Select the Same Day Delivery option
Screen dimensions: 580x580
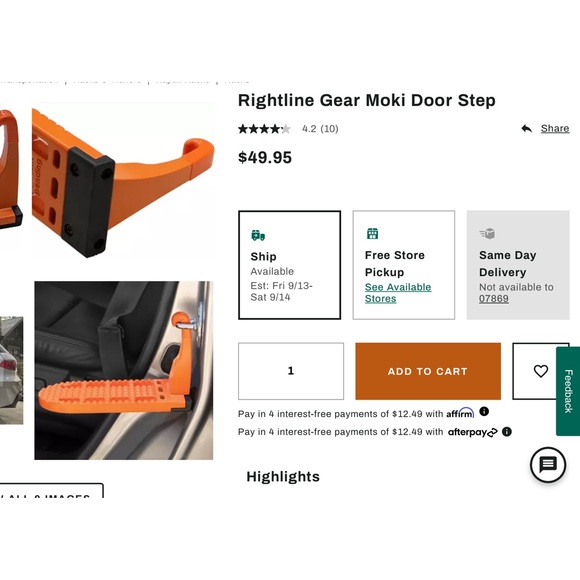pos(518,265)
